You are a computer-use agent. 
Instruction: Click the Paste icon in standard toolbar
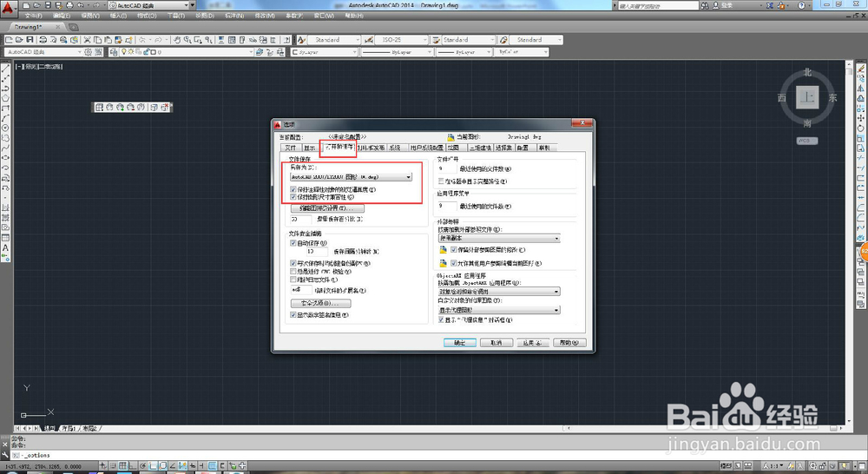(108, 40)
